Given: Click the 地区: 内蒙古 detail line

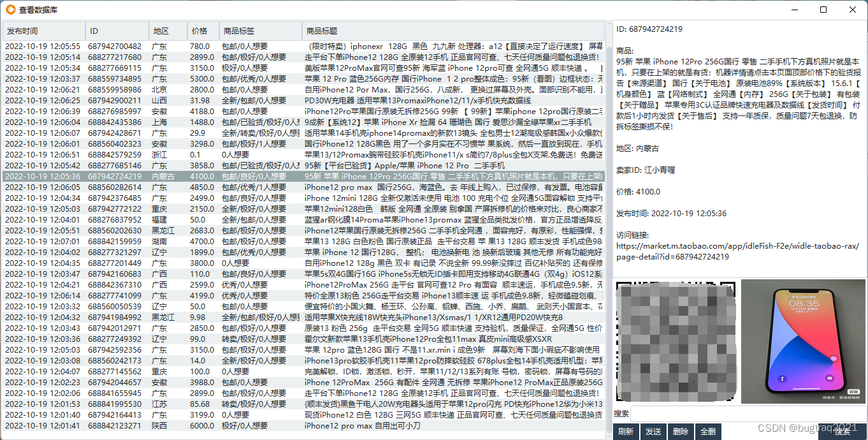Looking at the screenshot, I should [x=637, y=149].
